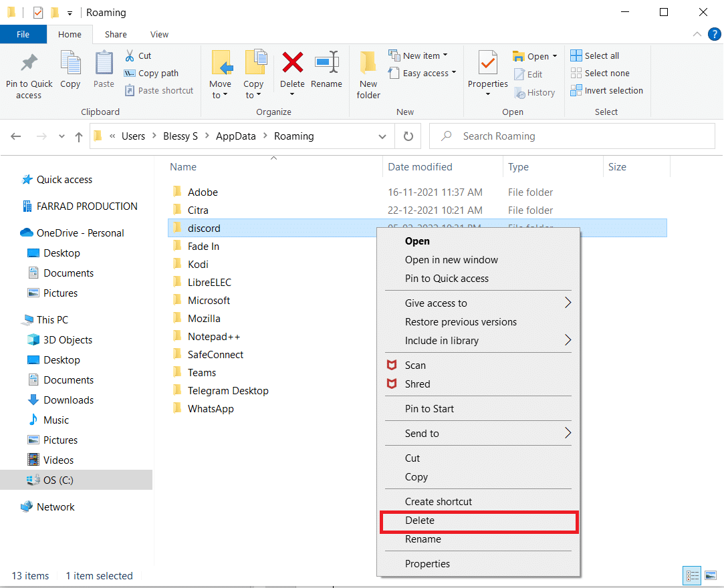Click the Rename icon in Organize group
The width and height of the screenshot is (724, 588).
[x=326, y=62]
